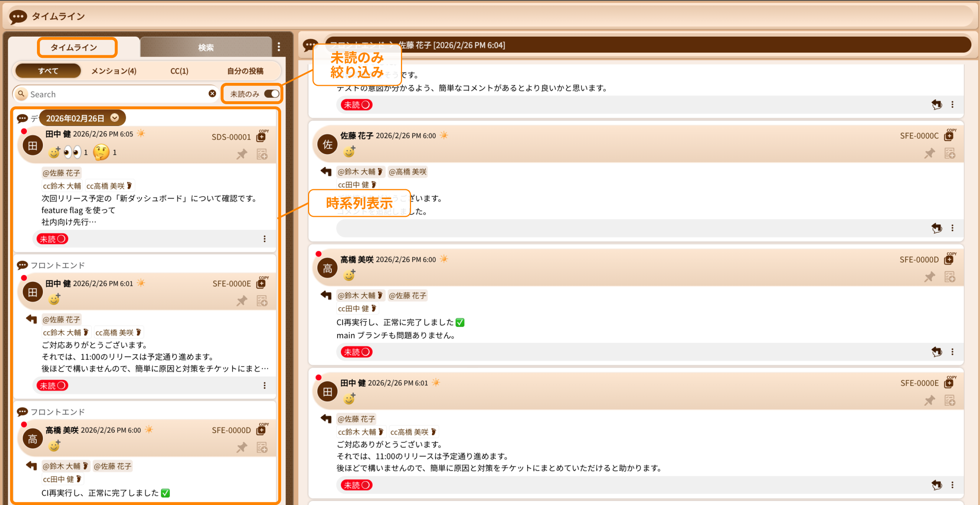The height and width of the screenshot is (505, 980).
Task: Copy the SFE-0000E ID in the right panel
Action: pos(949,383)
